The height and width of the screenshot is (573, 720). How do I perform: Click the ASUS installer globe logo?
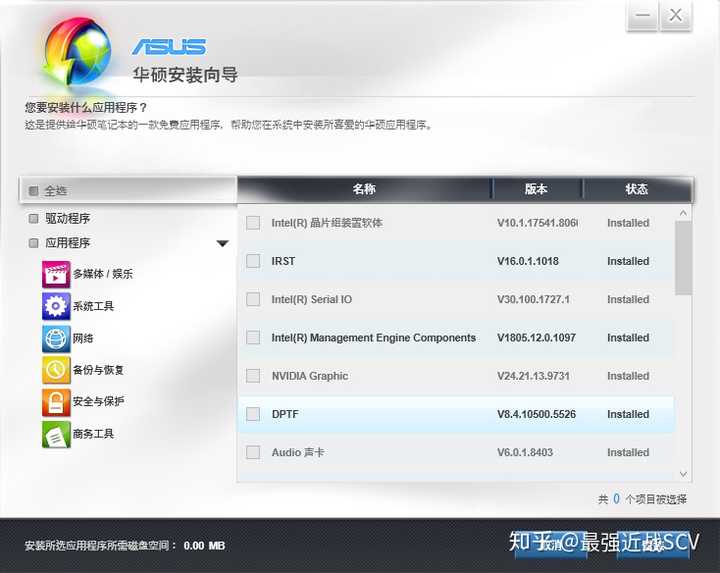click(x=77, y=51)
